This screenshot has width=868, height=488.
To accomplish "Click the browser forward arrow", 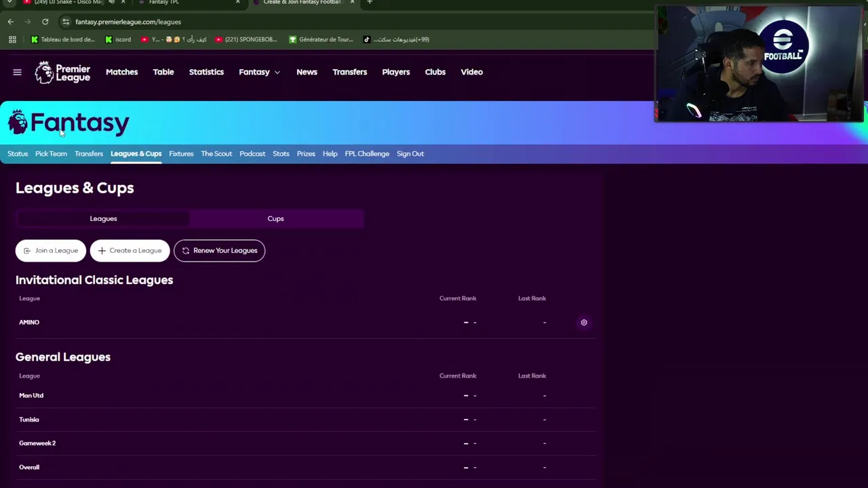I will pos(28,22).
